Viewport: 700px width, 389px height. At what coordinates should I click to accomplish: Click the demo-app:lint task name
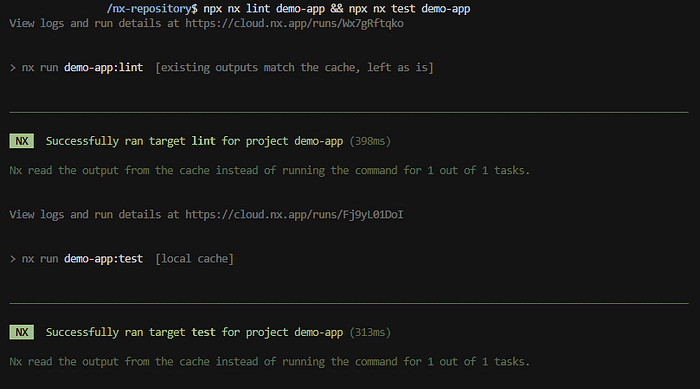click(104, 68)
